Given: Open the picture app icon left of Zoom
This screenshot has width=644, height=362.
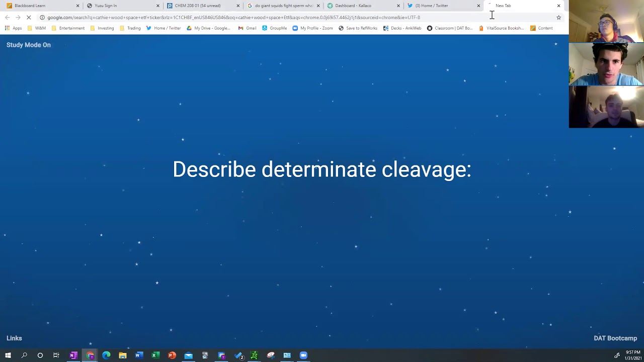Looking at the screenshot, I should pos(287,355).
